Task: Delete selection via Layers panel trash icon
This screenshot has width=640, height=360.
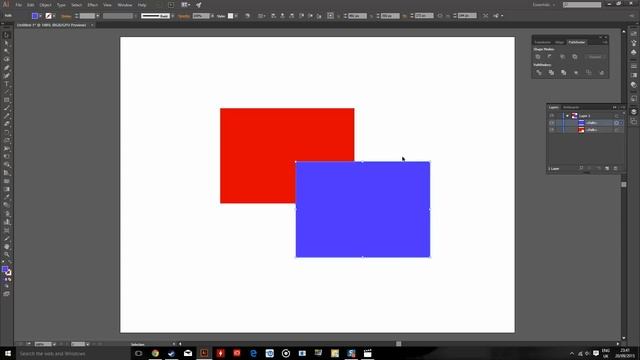Action: 616,169
